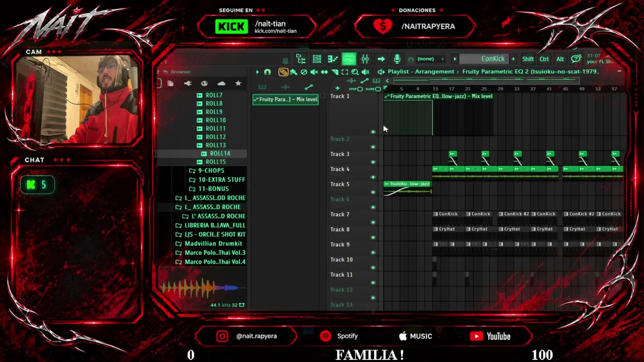Select the Slip tool in playlist
The width and height of the screenshot is (644, 362).
pyautogui.click(x=325, y=72)
